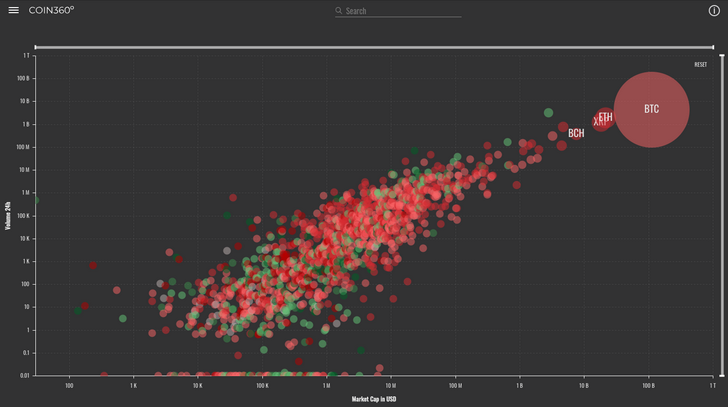Click the '1 T' y-axis tick label
The width and height of the screenshot is (728, 407).
point(26,56)
